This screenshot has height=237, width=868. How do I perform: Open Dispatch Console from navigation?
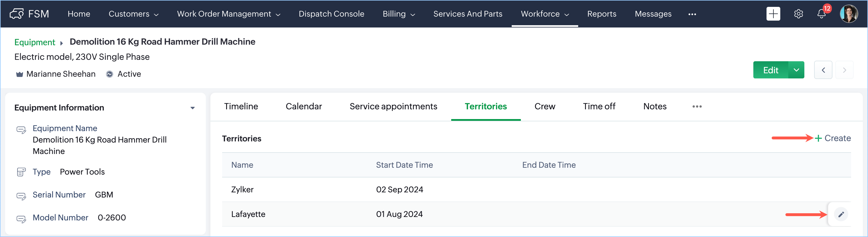point(331,14)
